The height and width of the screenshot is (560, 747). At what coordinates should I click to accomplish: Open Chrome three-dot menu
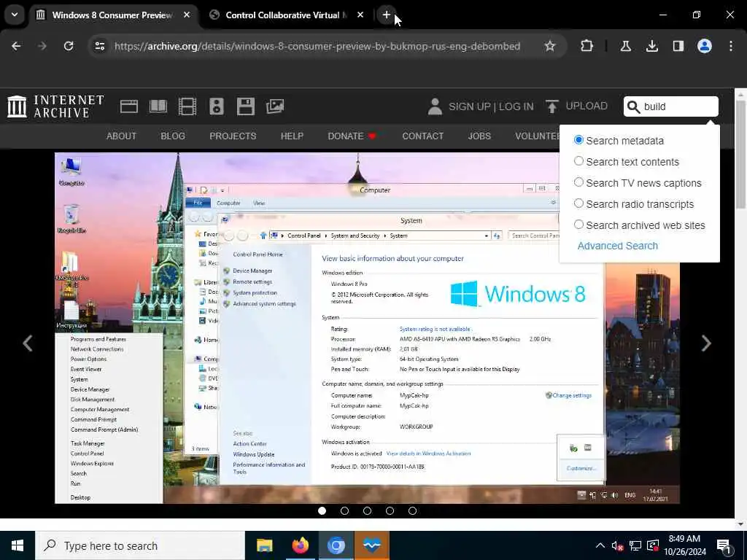[730, 46]
